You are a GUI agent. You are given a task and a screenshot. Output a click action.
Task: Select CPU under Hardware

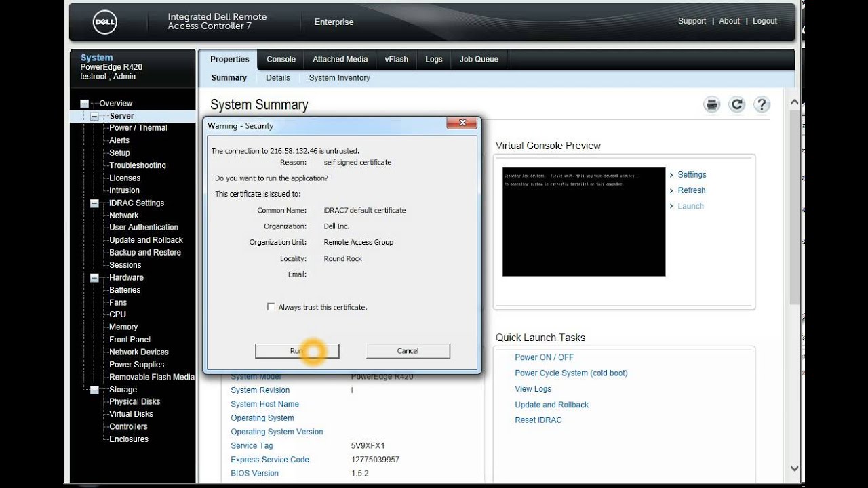(x=118, y=314)
